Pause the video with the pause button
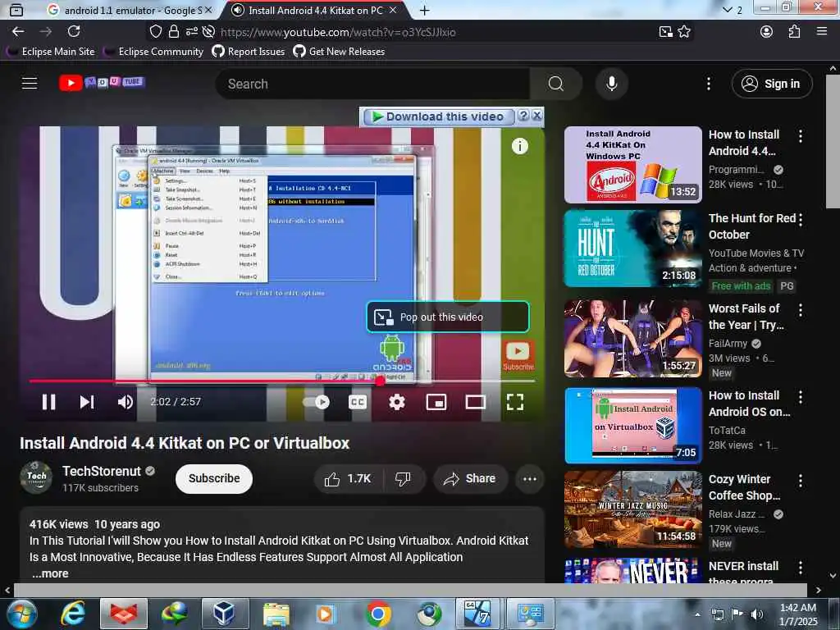 [48, 402]
